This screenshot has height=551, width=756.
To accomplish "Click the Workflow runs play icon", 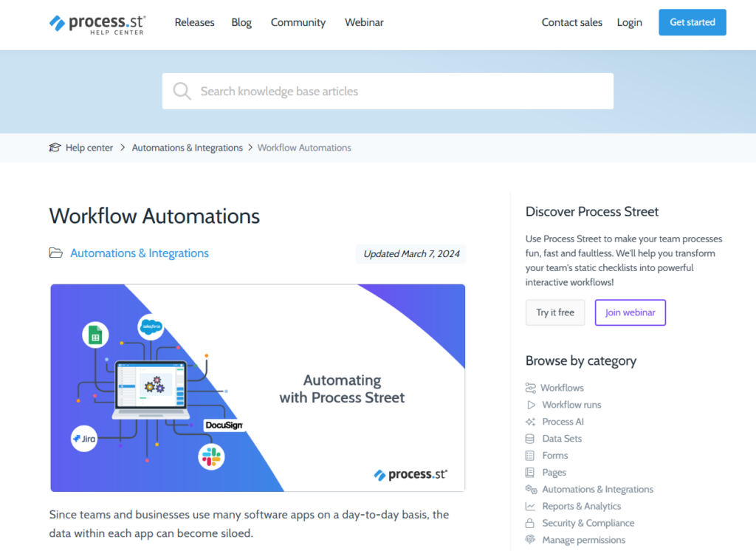I will (x=530, y=405).
